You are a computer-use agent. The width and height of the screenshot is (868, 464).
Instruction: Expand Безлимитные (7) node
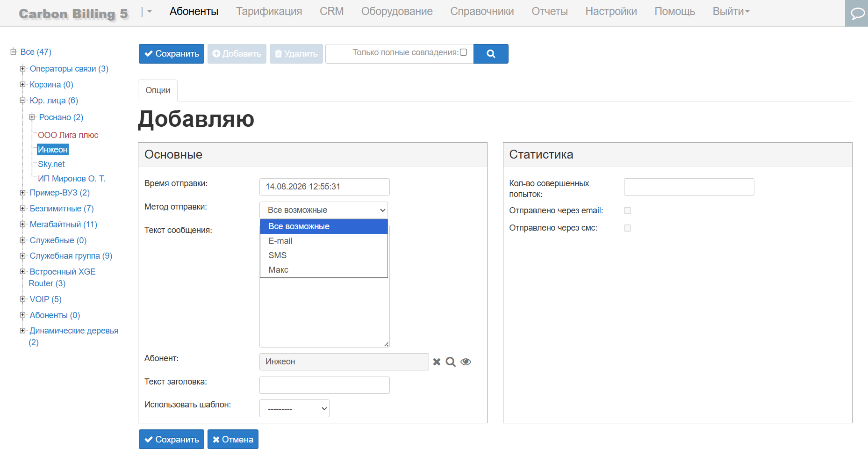click(22, 208)
